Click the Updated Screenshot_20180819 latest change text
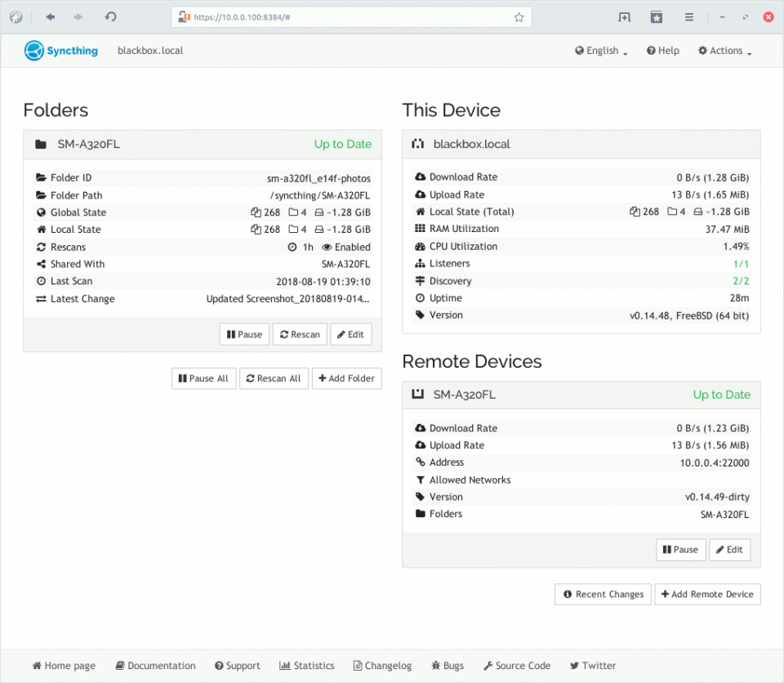 point(288,299)
